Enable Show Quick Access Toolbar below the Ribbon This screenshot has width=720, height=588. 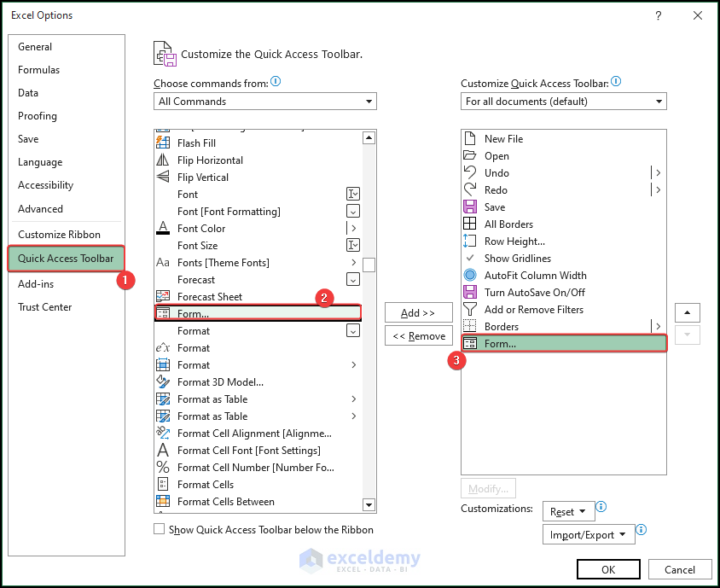(x=160, y=529)
